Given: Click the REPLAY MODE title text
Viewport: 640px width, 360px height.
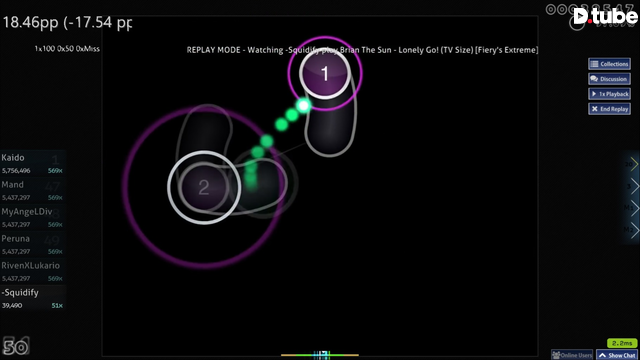Looking at the screenshot, I should tap(362, 50).
